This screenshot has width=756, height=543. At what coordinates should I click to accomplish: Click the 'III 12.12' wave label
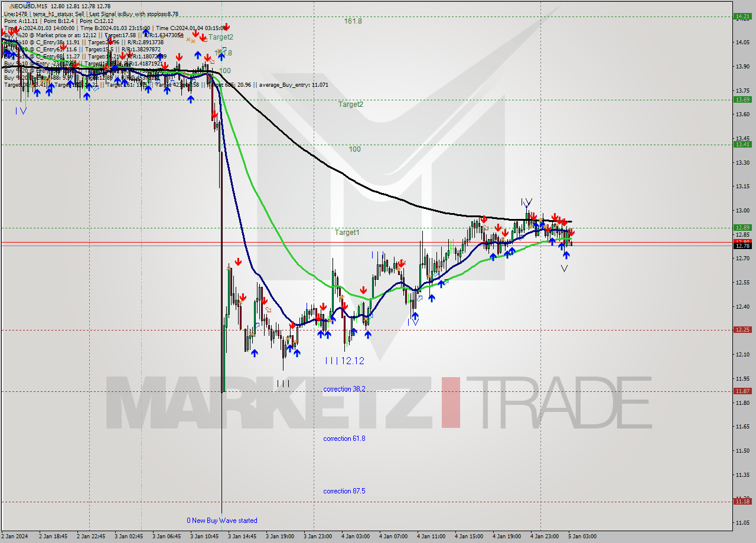344,361
